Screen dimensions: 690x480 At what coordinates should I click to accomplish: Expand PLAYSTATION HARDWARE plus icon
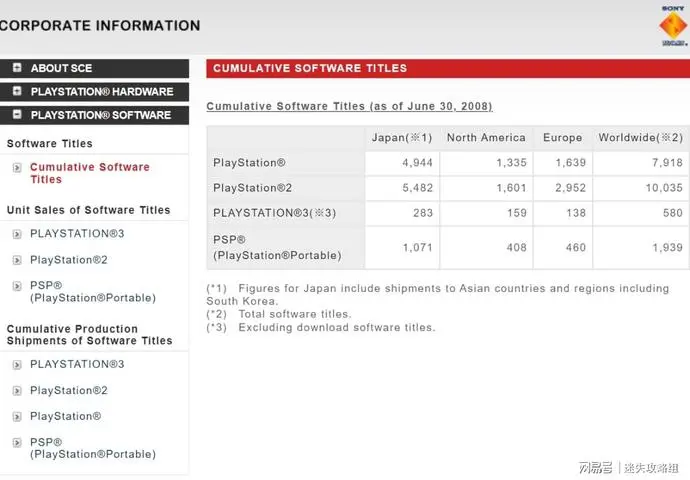point(17,91)
